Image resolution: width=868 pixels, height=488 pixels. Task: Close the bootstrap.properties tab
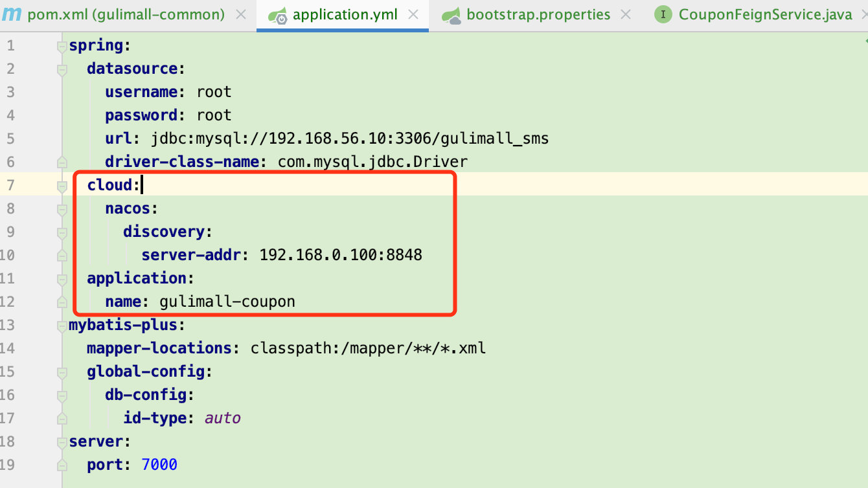[x=626, y=15]
